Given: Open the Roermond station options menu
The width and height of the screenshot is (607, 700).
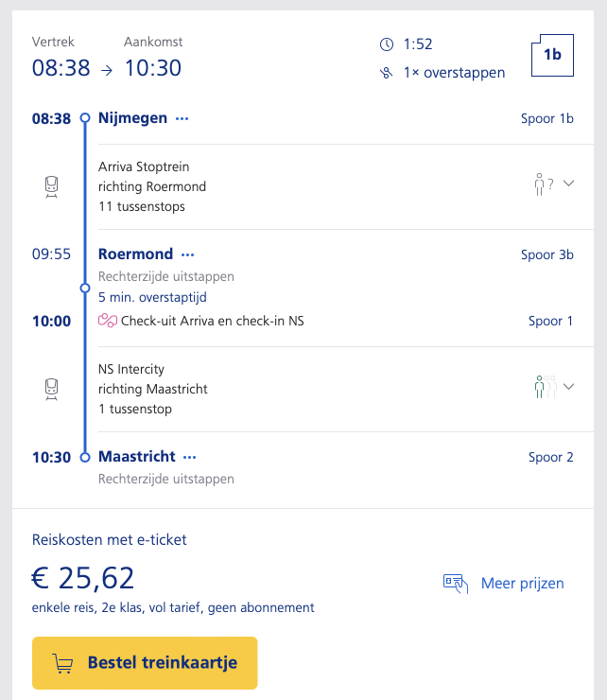Looking at the screenshot, I should [x=188, y=254].
